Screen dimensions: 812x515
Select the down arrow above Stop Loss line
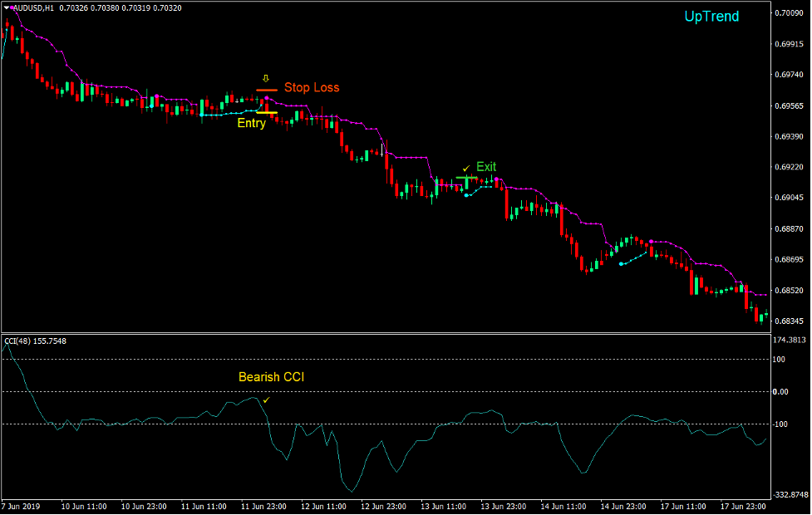(x=266, y=79)
